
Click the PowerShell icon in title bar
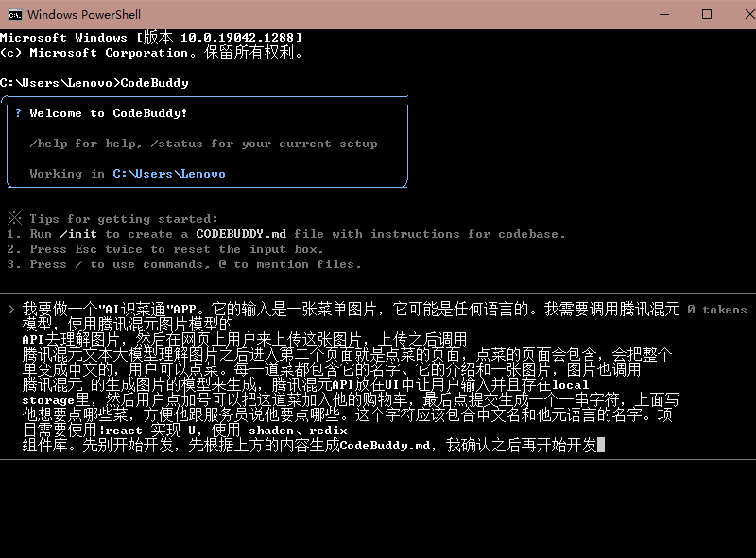click(x=14, y=14)
